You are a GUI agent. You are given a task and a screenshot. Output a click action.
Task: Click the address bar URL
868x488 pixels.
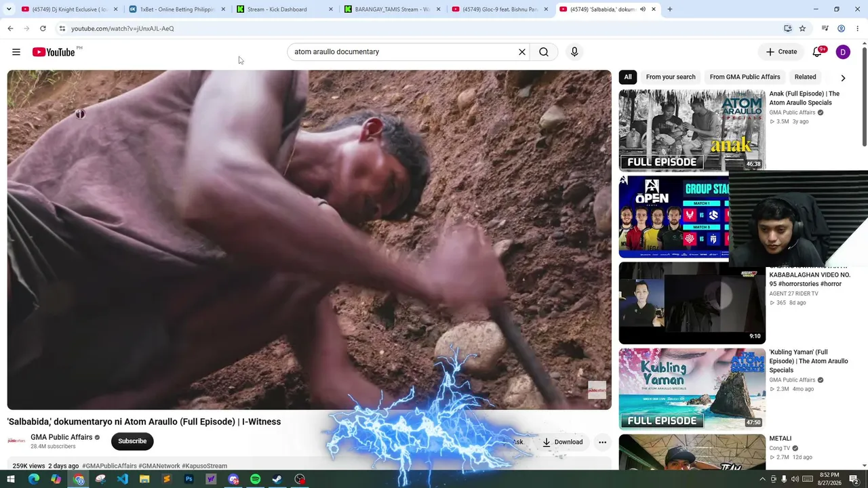click(123, 28)
